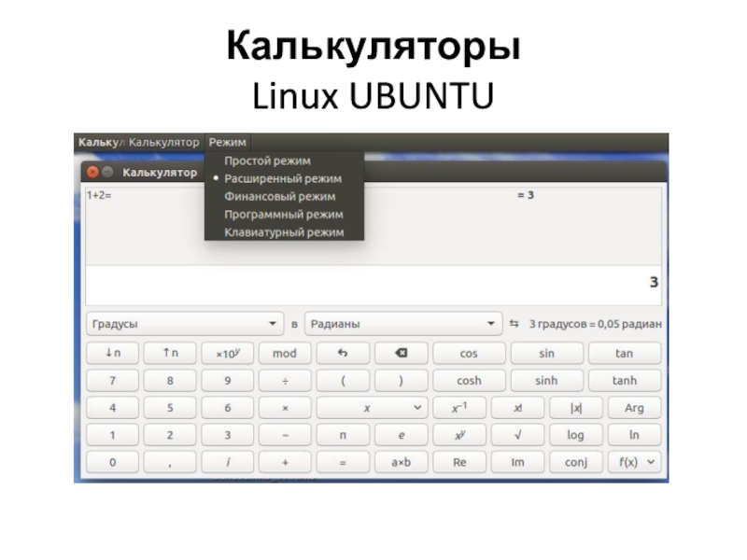Click the x inverse button
Image resolution: width=747 pixels, height=560 pixels.
pyautogui.click(x=459, y=408)
